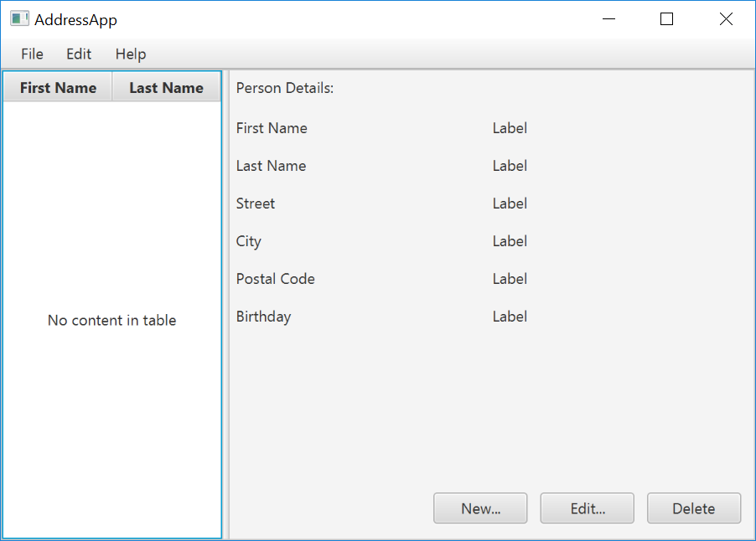The image size is (756, 541).
Task: Open the Help menu
Action: pyautogui.click(x=131, y=54)
